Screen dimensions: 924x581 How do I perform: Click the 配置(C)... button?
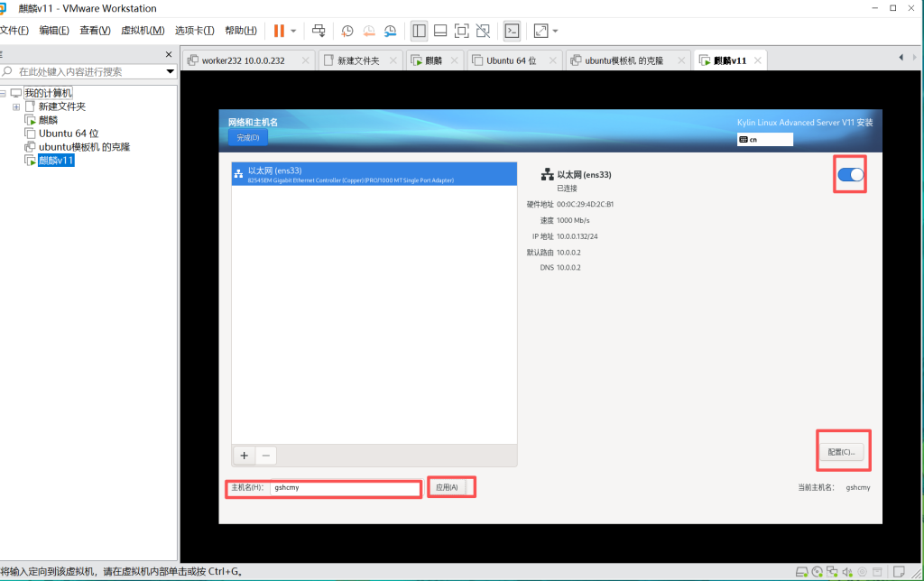[845, 452]
